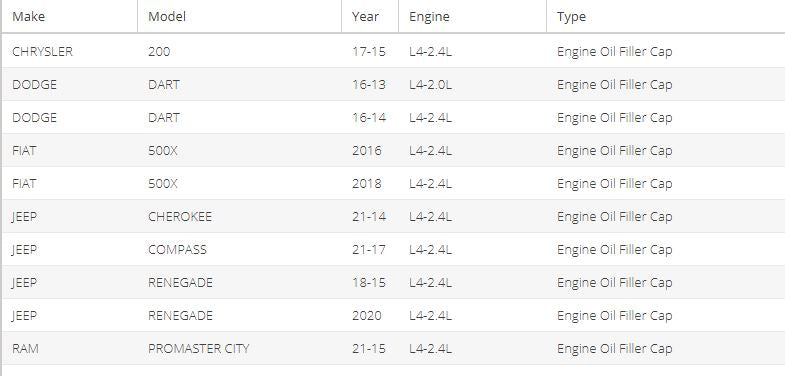Click the 21-17 year cell for COMPASS
785x376 pixels.
368,249
